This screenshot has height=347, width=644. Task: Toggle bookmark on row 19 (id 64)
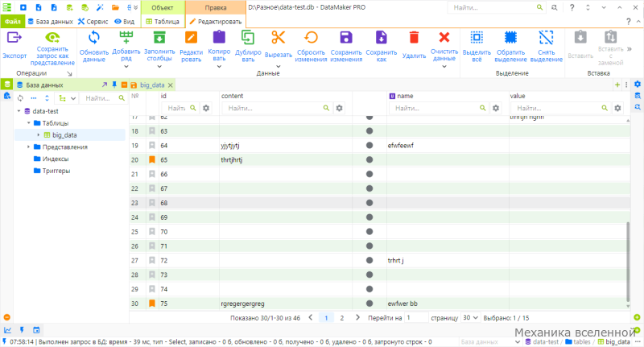(x=152, y=146)
